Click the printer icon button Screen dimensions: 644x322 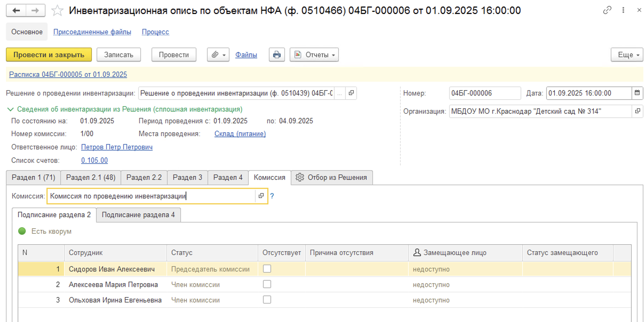coord(277,55)
